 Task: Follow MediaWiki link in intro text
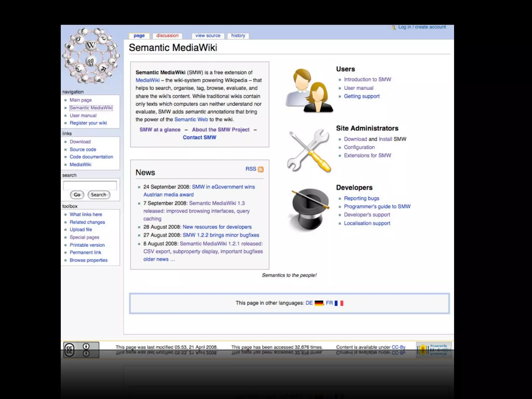coord(148,80)
